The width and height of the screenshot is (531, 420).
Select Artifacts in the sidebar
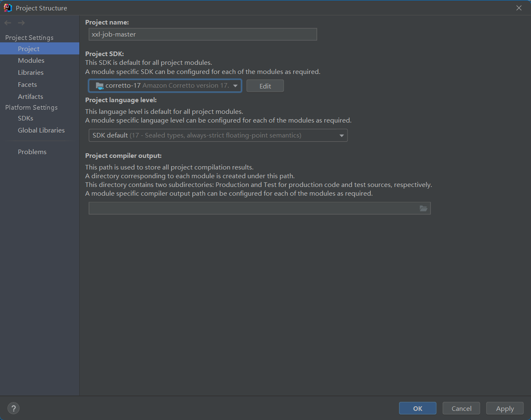pyautogui.click(x=30, y=97)
